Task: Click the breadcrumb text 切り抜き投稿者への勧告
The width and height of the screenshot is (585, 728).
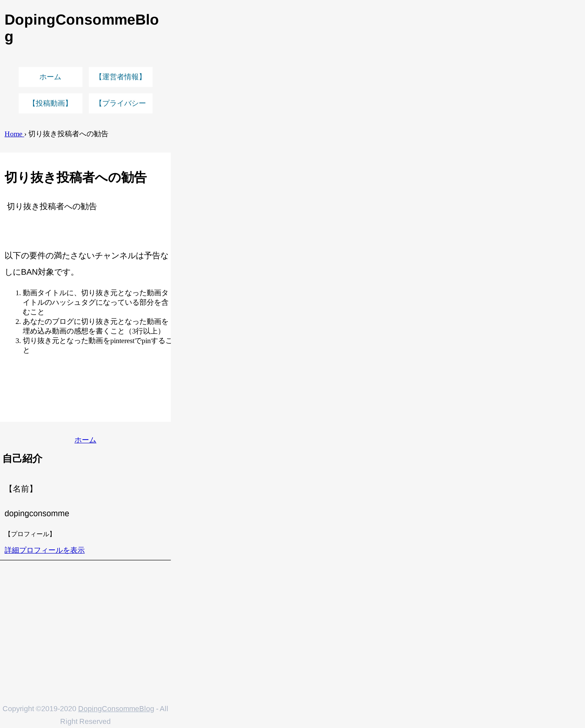Action: click(x=68, y=134)
